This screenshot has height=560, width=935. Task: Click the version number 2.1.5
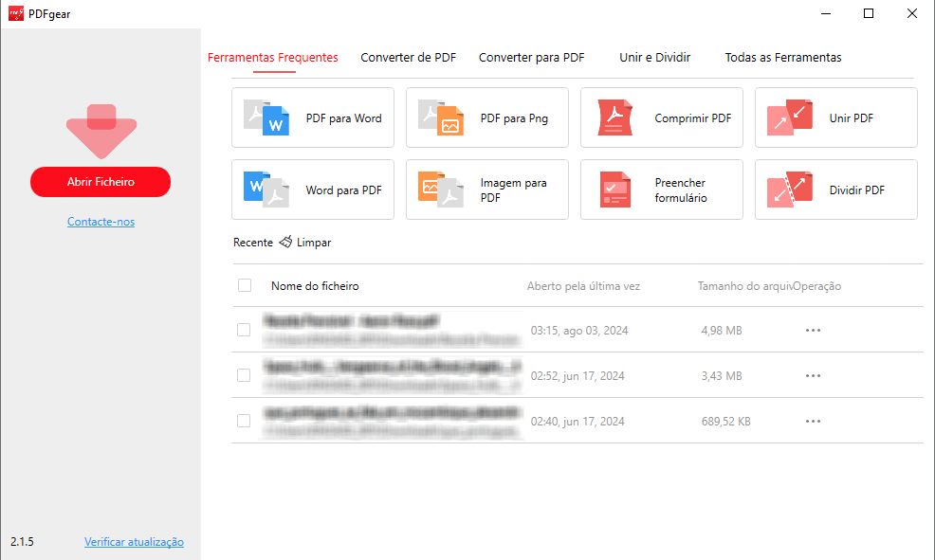[22, 542]
